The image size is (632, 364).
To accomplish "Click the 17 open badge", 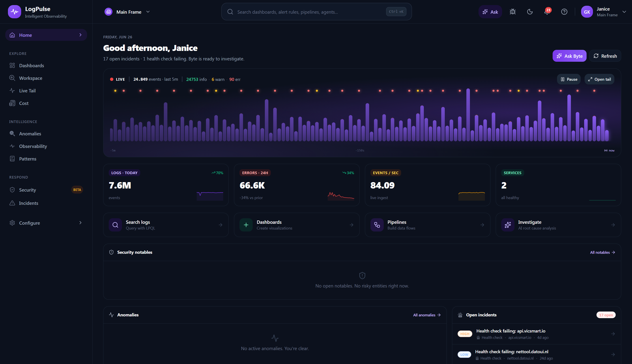I will pyautogui.click(x=606, y=315).
